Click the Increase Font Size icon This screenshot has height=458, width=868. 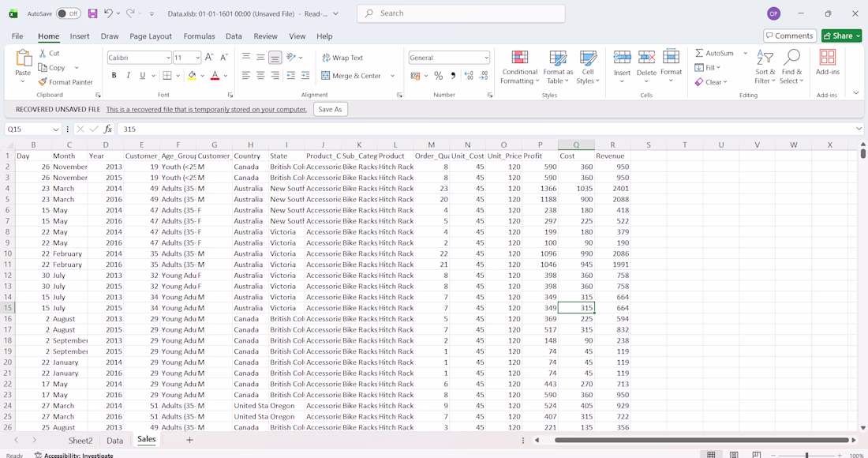(x=209, y=58)
